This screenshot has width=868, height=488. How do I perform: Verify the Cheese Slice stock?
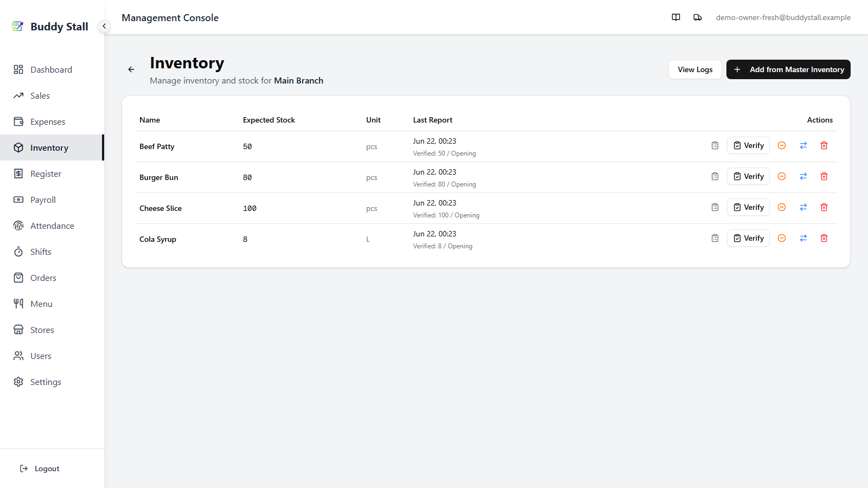point(748,207)
